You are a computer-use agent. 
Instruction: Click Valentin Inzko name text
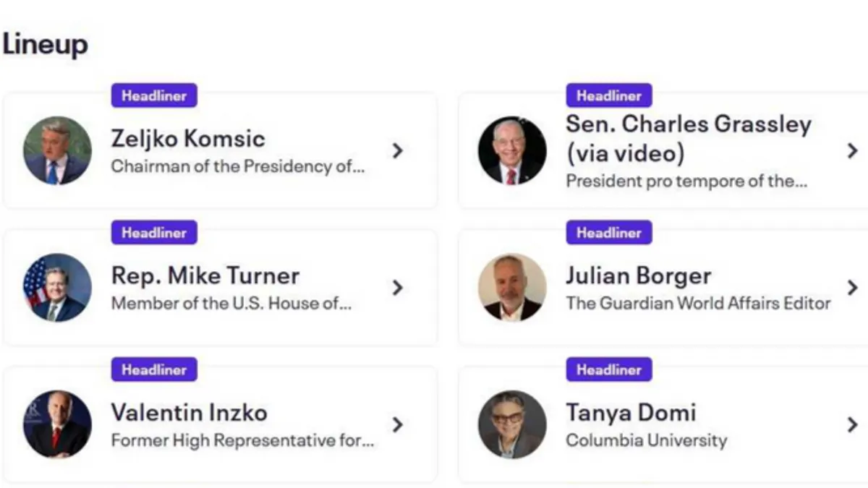[x=189, y=412]
